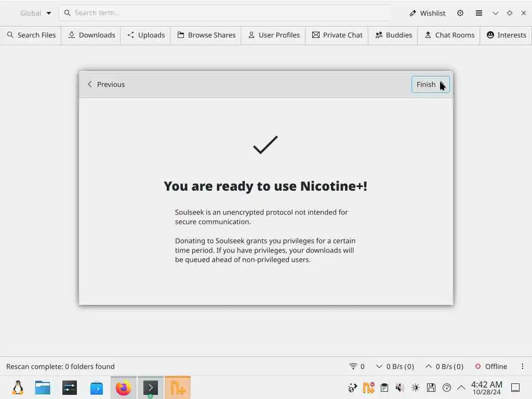Switch to Firefox in the taskbar
532x399 pixels.
[124, 388]
